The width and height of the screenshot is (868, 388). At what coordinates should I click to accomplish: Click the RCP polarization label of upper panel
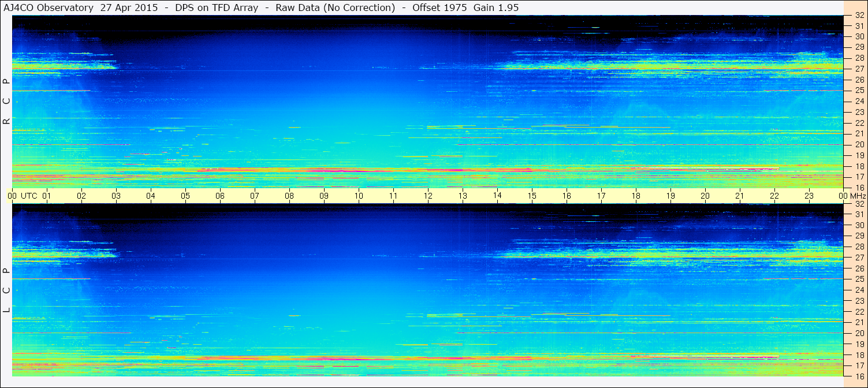click(6, 101)
